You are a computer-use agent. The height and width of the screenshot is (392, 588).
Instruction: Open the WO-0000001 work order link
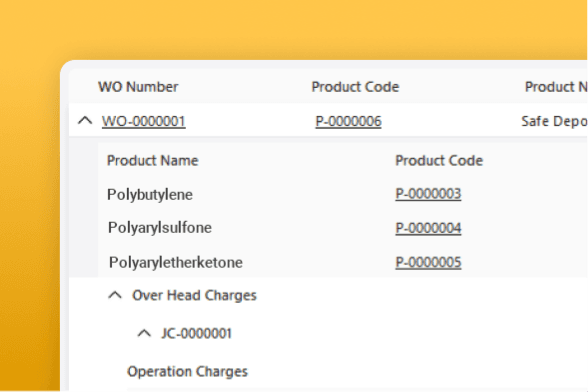[144, 121]
